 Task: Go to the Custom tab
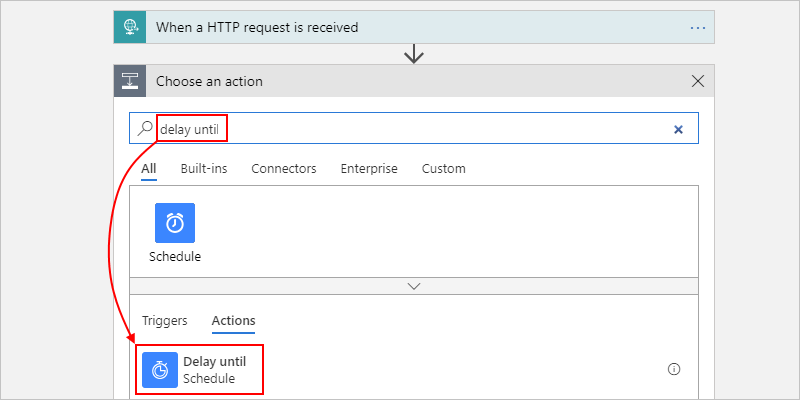coord(443,169)
